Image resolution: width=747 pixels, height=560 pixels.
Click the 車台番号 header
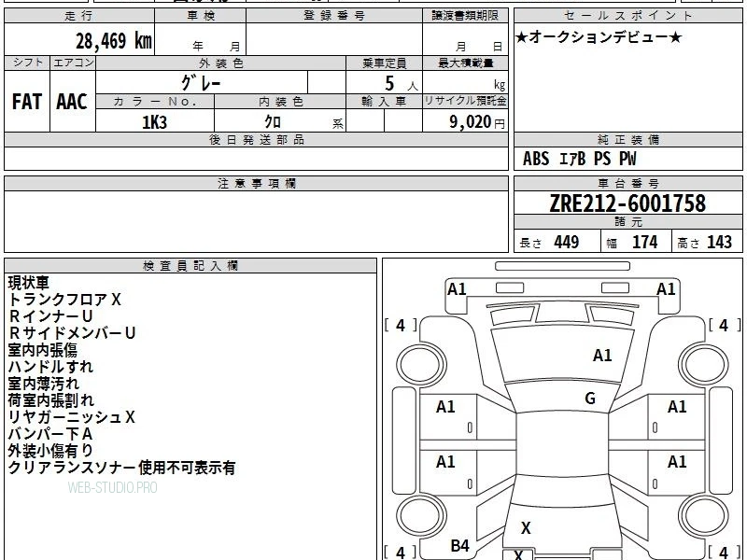tap(627, 183)
